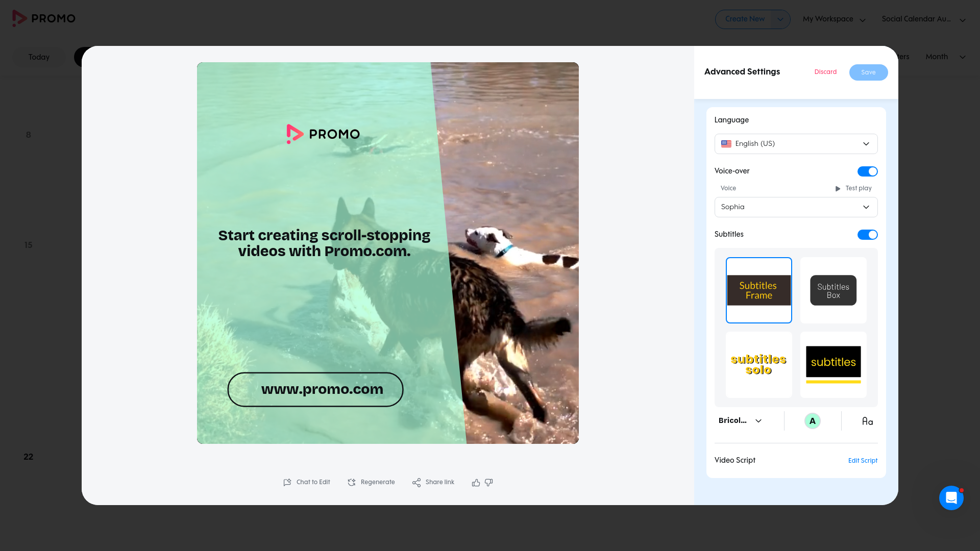Open the text case Aa option
The height and width of the screenshot is (551, 980).
point(867,421)
